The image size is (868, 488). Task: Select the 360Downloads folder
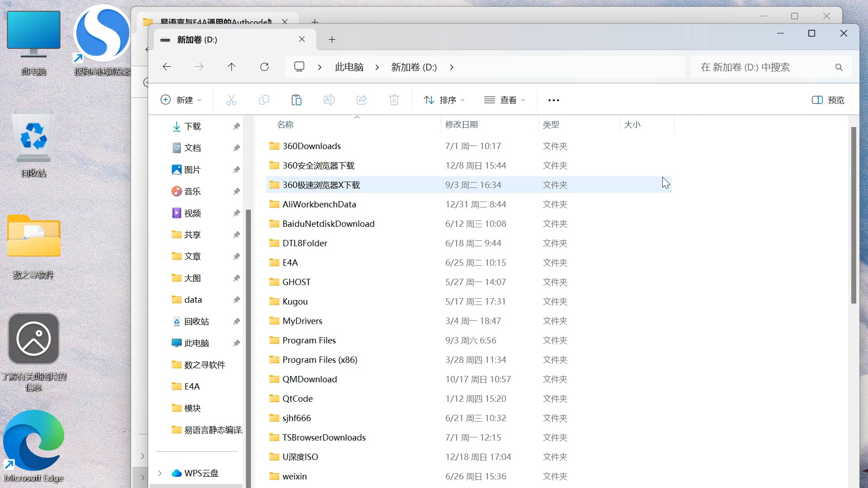311,146
